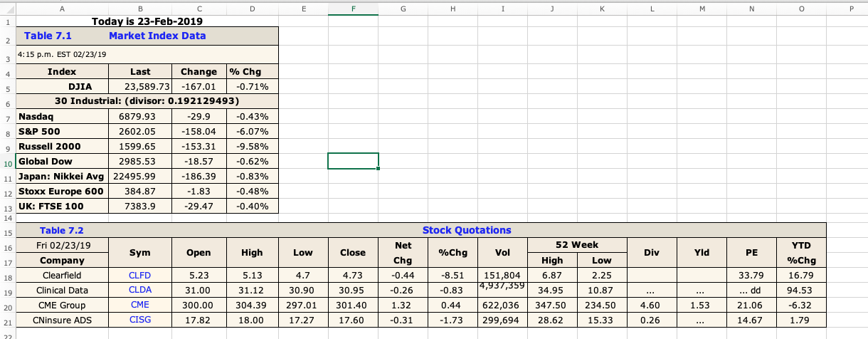Select the FTSE 100 change -29.47
The height and width of the screenshot is (339, 868).
(199, 206)
